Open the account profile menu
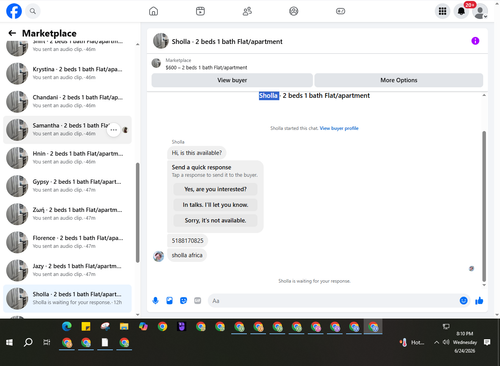This screenshot has height=366, width=500. click(x=480, y=12)
